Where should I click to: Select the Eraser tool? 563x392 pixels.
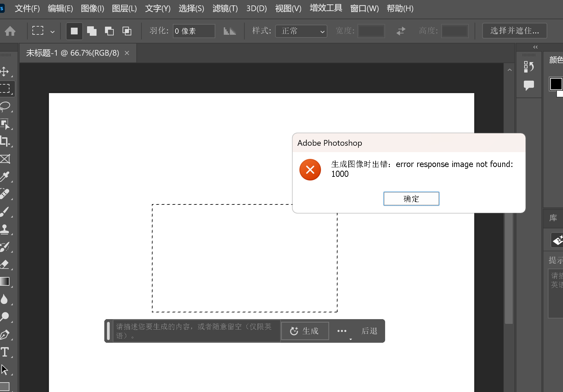(5, 264)
